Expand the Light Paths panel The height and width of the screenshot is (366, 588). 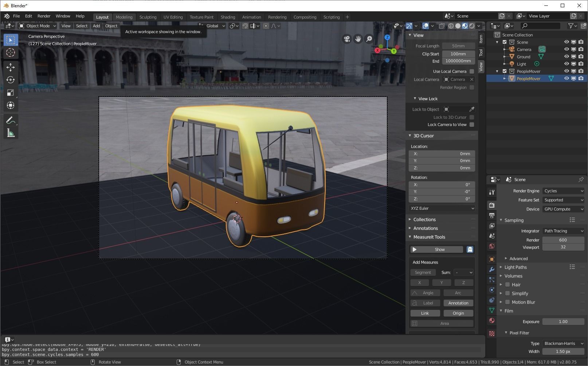pyautogui.click(x=516, y=267)
